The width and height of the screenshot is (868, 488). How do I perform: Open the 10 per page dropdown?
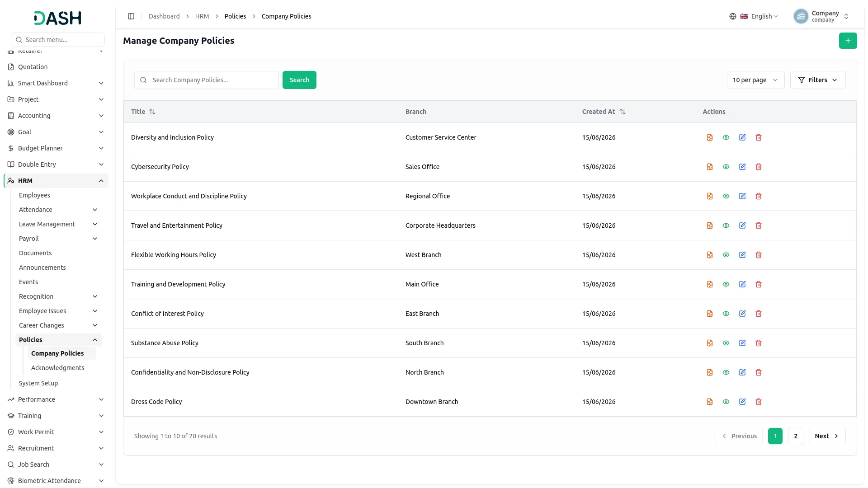click(755, 80)
